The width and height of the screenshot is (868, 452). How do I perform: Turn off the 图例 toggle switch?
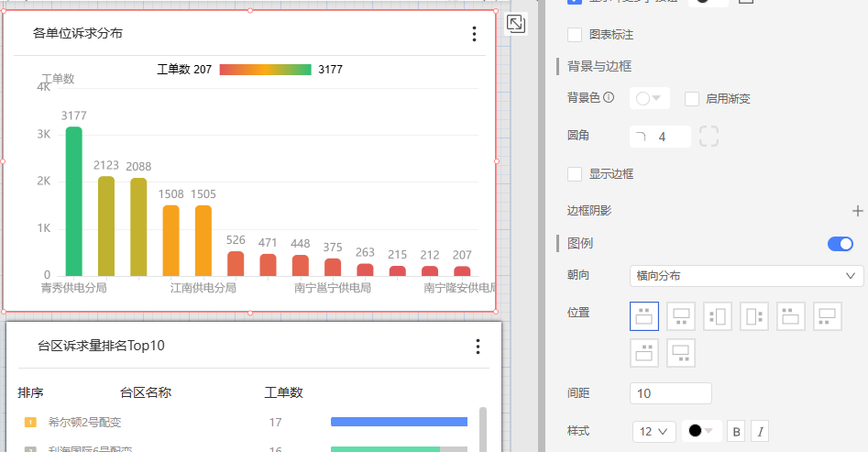[840, 243]
